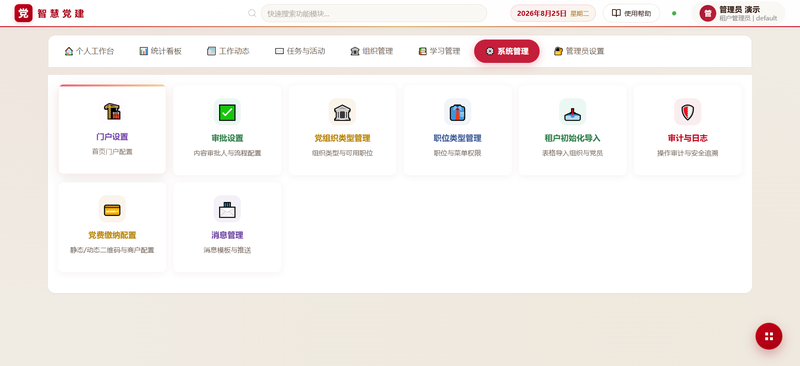Select the active 系统管理 tab
The height and width of the screenshot is (366, 800).
(507, 51)
